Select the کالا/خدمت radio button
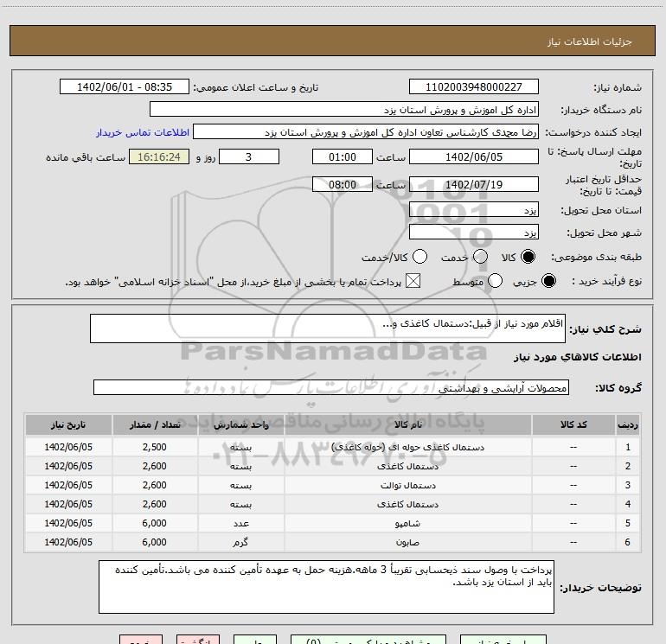 click(420, 257)
